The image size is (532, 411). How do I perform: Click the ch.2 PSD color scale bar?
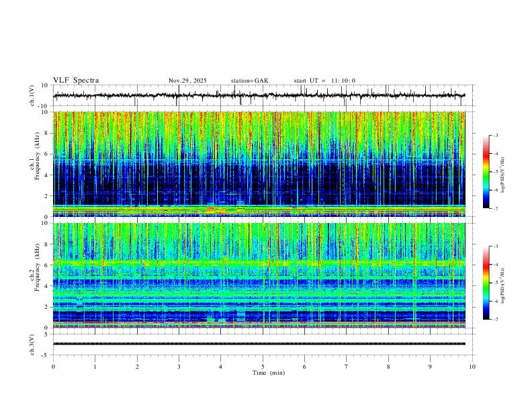tap(486, 283)
